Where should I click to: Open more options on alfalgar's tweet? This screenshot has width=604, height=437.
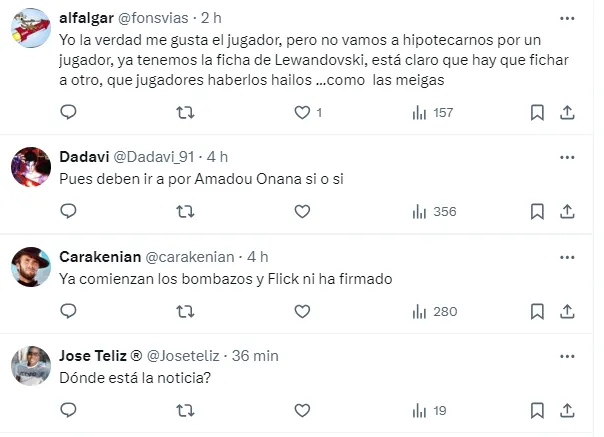567,19
